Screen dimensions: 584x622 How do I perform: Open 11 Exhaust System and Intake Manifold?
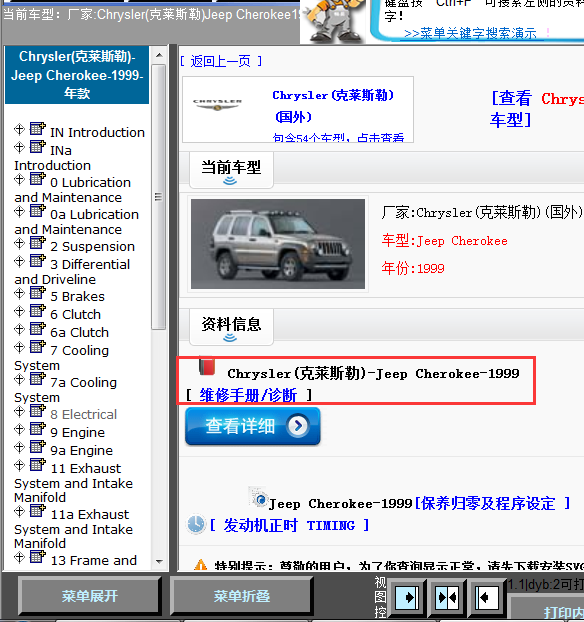click(73, 483)
